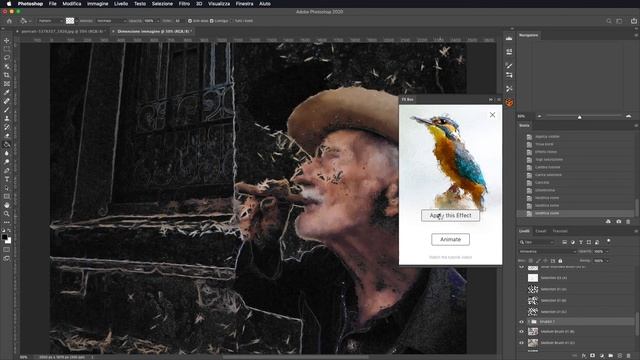This screenshot has height=360, width=640.
Task: Select the Move tool in the toolbar
Action: [x=7, y=40]
